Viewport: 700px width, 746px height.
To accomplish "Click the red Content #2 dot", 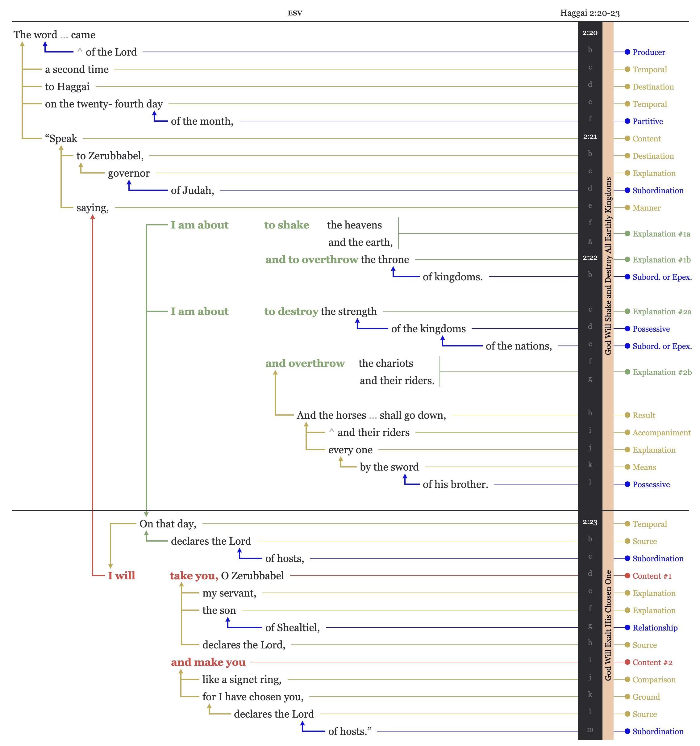I will 627,662.
